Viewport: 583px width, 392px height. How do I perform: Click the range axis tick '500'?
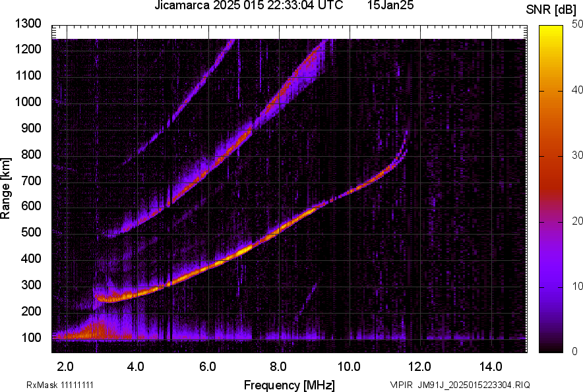click(31, 232)
